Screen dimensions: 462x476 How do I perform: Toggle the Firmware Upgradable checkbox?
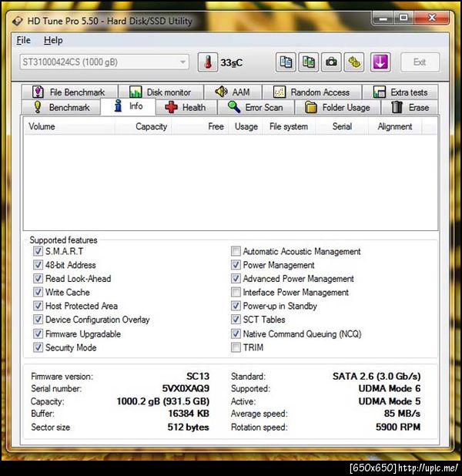tap(38, 334)
